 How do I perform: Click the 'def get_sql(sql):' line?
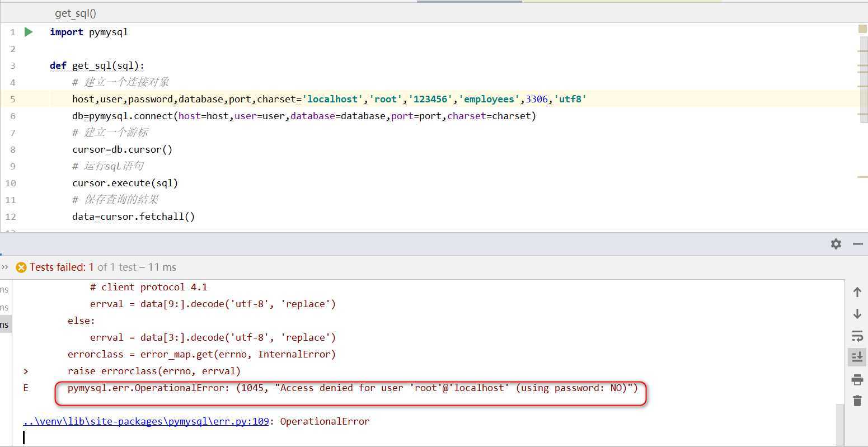97,65
